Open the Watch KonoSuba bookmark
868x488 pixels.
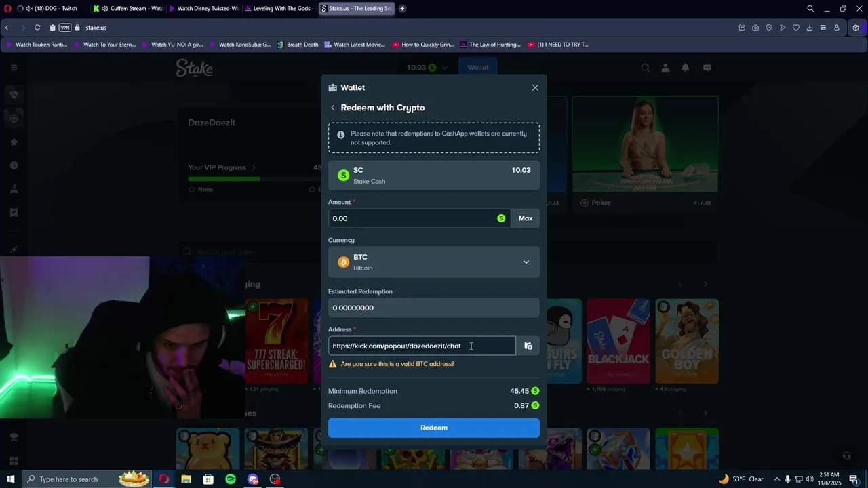tap(239, 45)
